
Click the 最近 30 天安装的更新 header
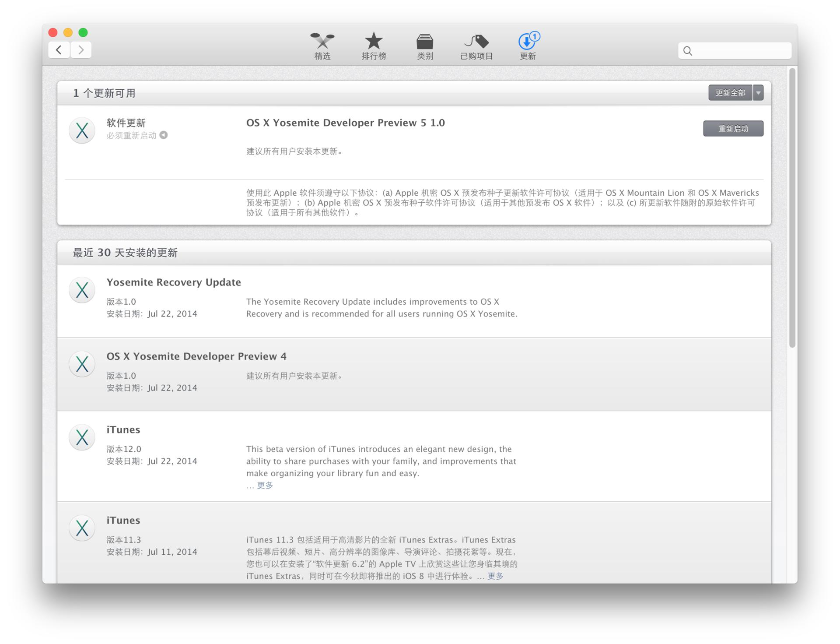(125, 253)
